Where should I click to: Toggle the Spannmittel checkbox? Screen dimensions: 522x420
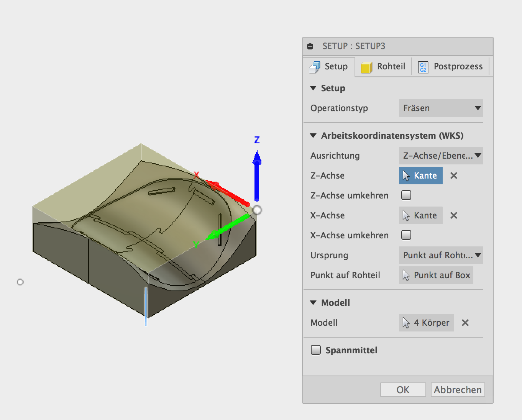point(316,350)
